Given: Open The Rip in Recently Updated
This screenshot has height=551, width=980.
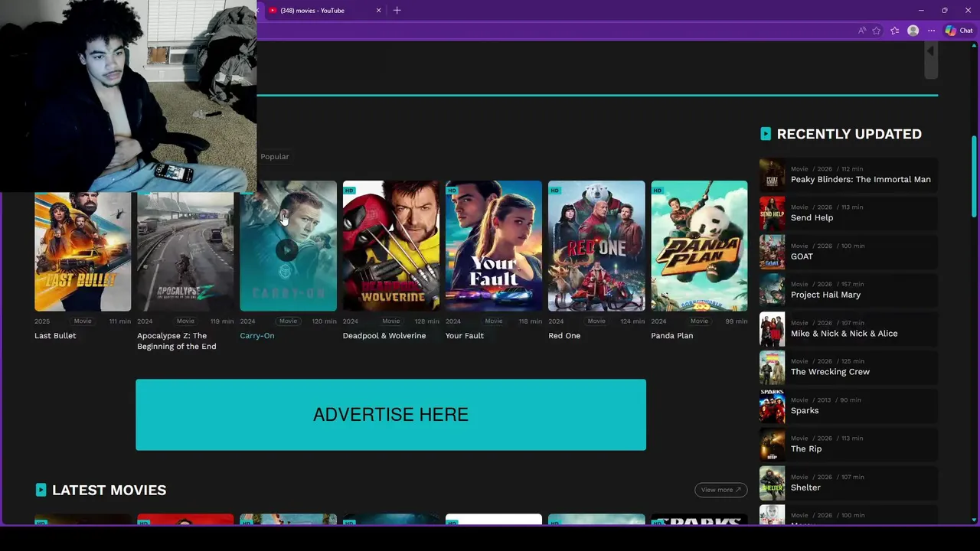Looking at the screenshot, I should (848, 444).
